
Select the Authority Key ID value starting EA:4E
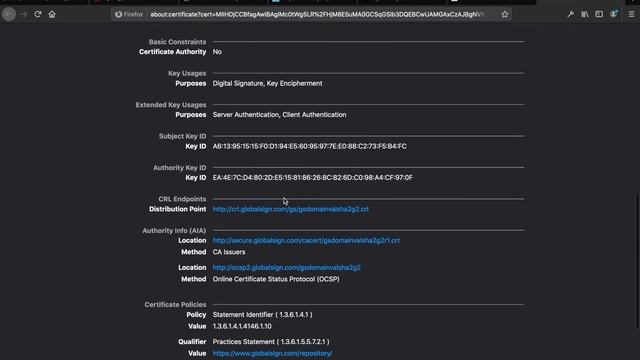(x=313, y=178)
